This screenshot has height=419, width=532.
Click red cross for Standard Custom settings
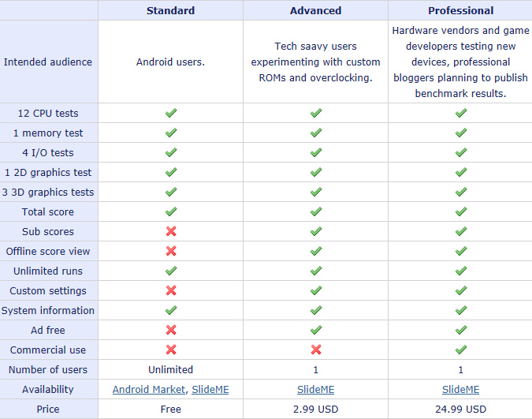(171, 291)
